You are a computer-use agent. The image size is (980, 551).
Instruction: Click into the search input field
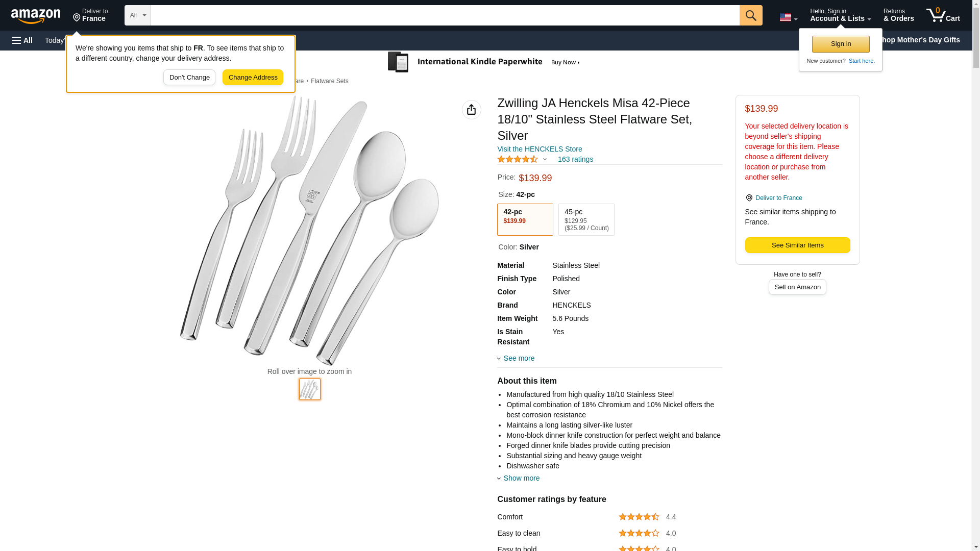coord(444,15)
